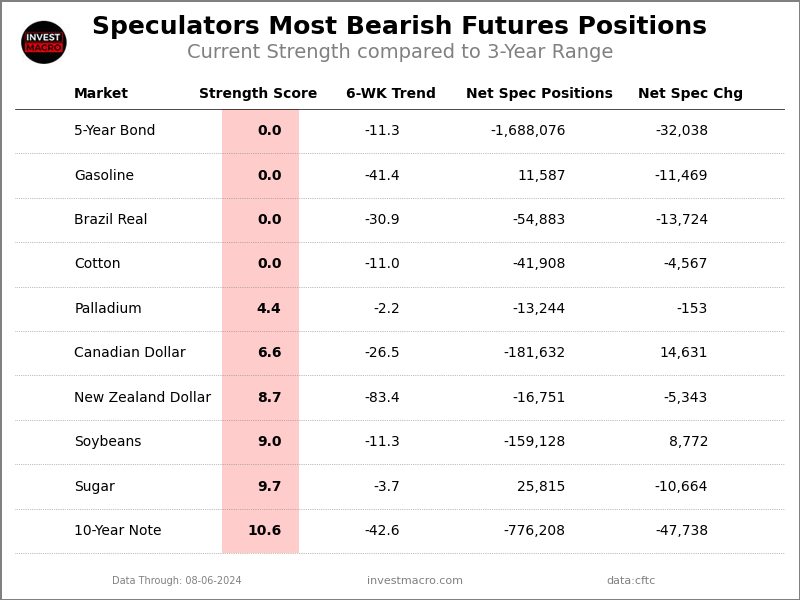Viewport: 800px width, 600px height.
Task: Click the data:cftc source text
Action: coord(631,581)
